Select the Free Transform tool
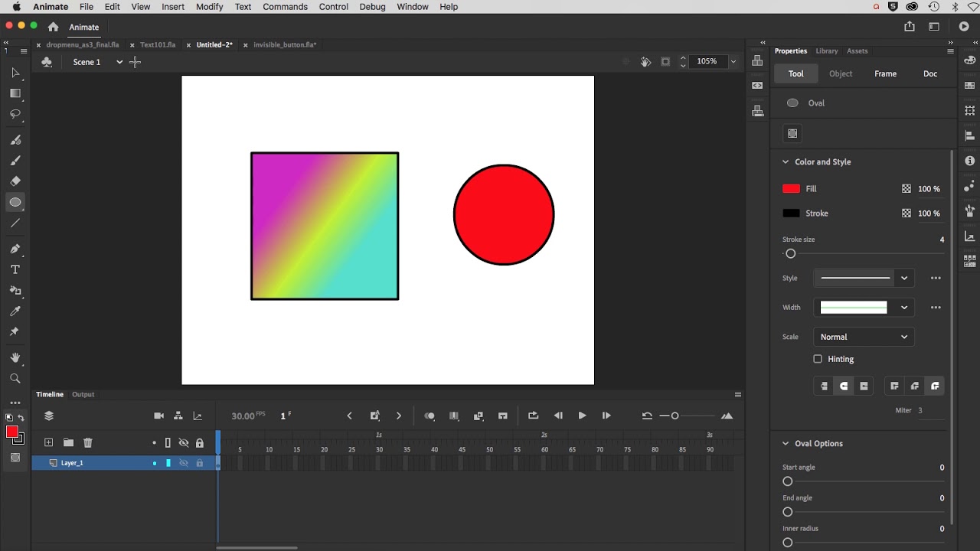This screenshot has height=551, width=980. pyautogui.click(x=15, y=93)
